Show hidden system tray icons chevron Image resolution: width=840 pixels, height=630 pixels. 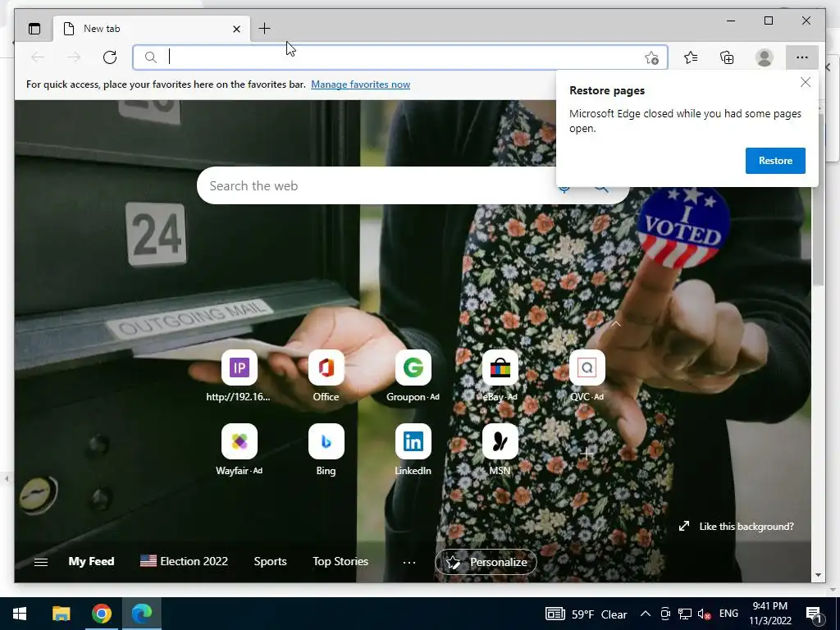tap(646, 614)
